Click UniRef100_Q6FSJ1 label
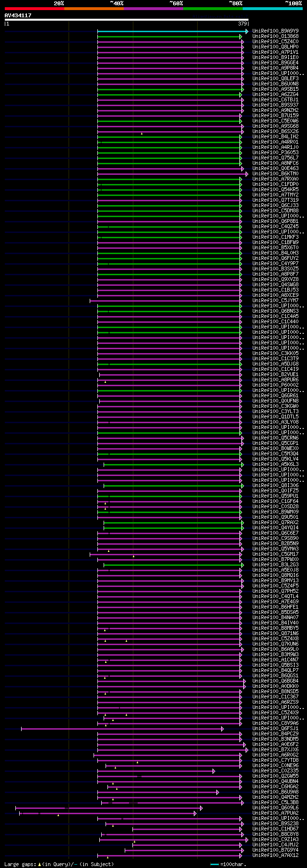Viewport: 307px width, 868px height. [276, 729]
